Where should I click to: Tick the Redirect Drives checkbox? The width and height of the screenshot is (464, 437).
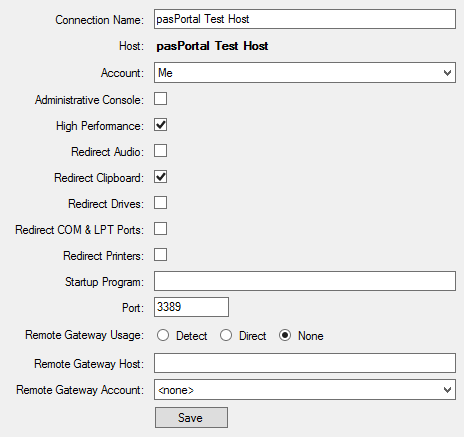160,203
